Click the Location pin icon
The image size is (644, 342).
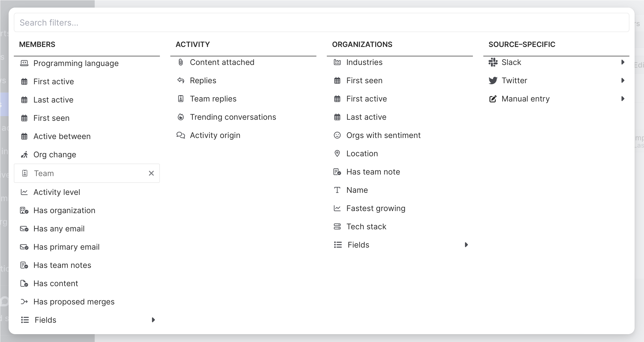337,154
